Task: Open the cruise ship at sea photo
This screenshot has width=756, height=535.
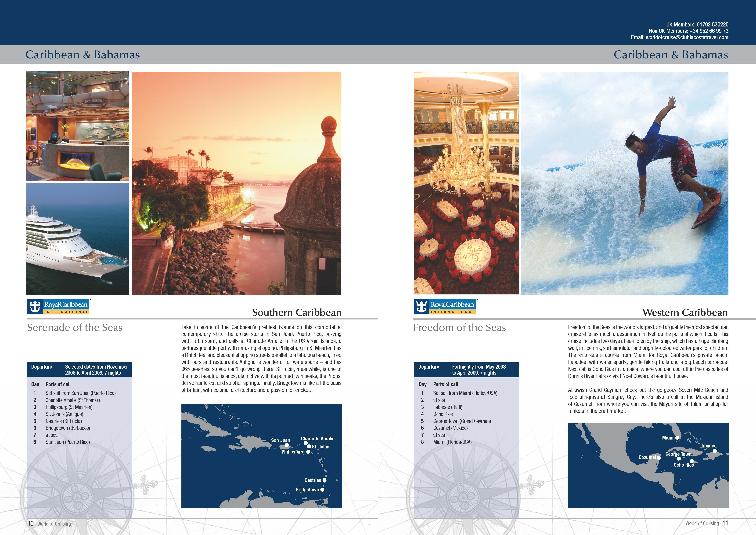Action: point(78,239)
